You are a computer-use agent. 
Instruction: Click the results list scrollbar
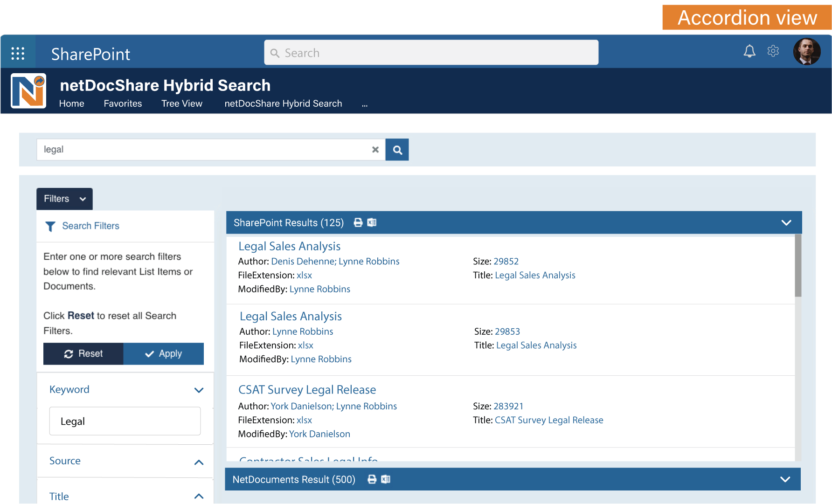coord(798,266)
